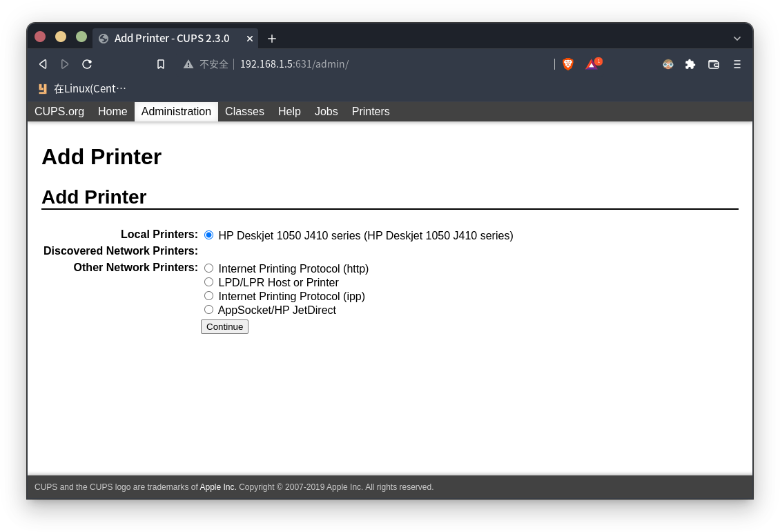The height and width of the screenshot is (532, 780).
Task: Open a new browser tab
Action: click(x=272, y=39)
